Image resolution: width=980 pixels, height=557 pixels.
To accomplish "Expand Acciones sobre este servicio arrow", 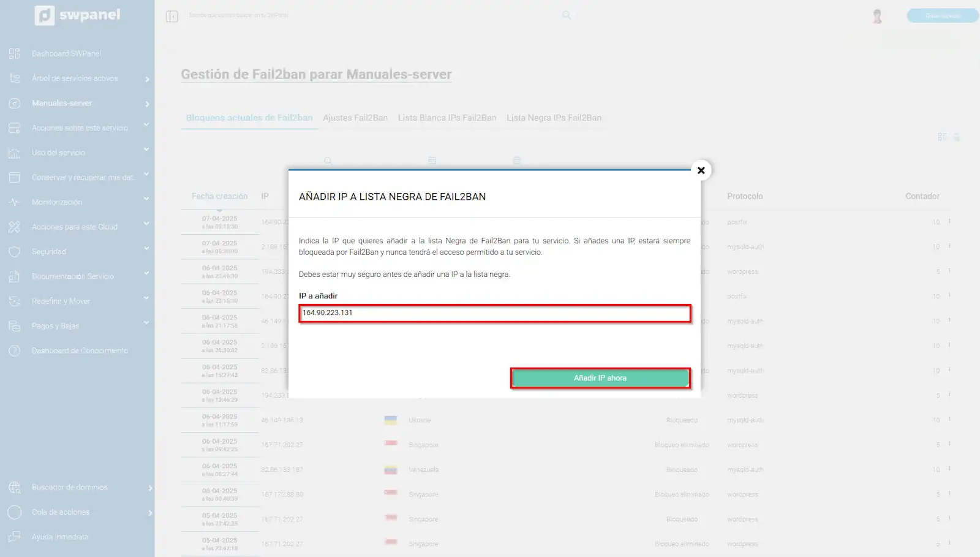I will 146,125.
